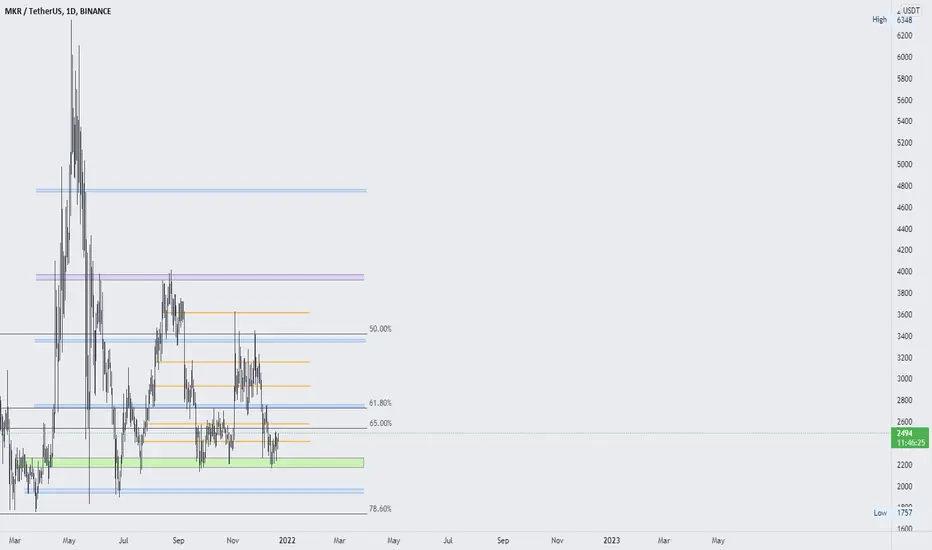
Task: Click the 1D interval in the chart title
Action: [x=71, y=11]
